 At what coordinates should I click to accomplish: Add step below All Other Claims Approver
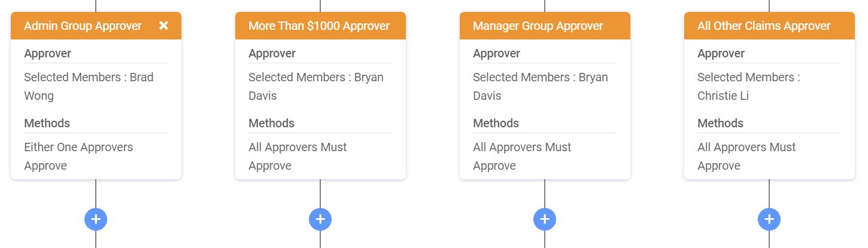tap(769, 219)
